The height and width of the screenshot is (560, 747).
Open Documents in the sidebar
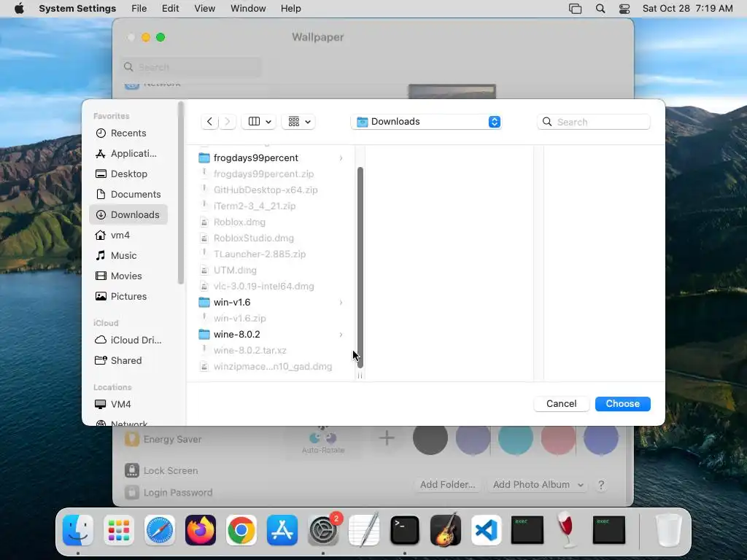128,194
